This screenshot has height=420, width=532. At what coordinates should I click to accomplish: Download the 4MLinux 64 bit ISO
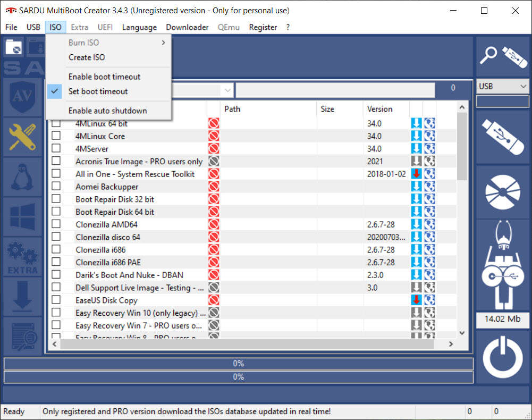[x=416, y=123]
